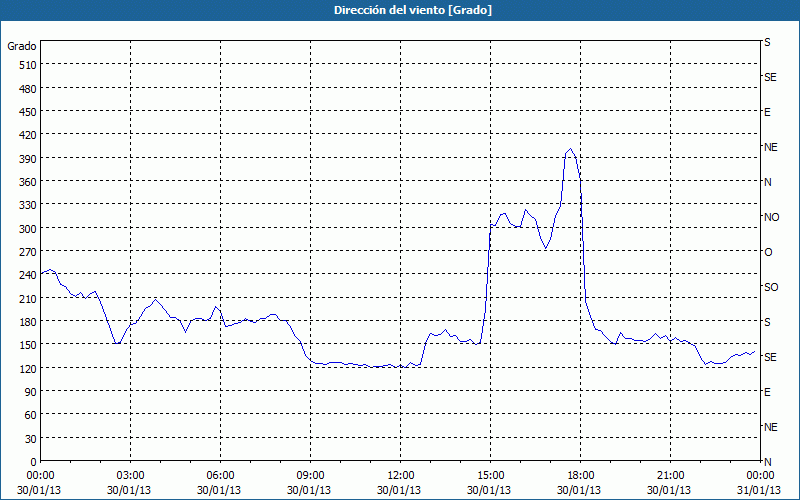Select the 480 value on the left axis
Screen dimensions: 800x500
click(x=28, y=89)
